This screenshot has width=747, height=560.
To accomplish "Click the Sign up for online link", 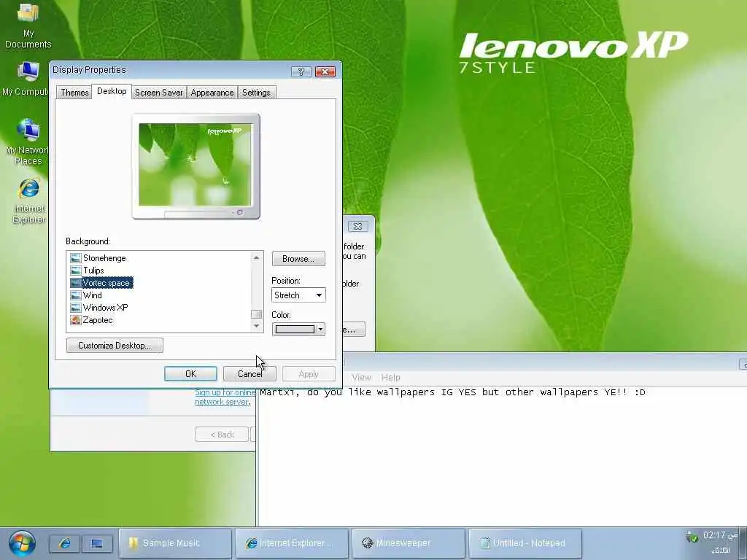I will pyautogui.click(x=225, y=392).
